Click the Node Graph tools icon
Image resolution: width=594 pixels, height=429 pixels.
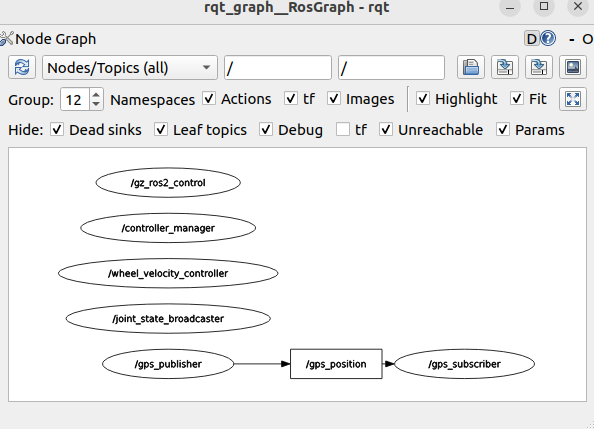[6, 39]
